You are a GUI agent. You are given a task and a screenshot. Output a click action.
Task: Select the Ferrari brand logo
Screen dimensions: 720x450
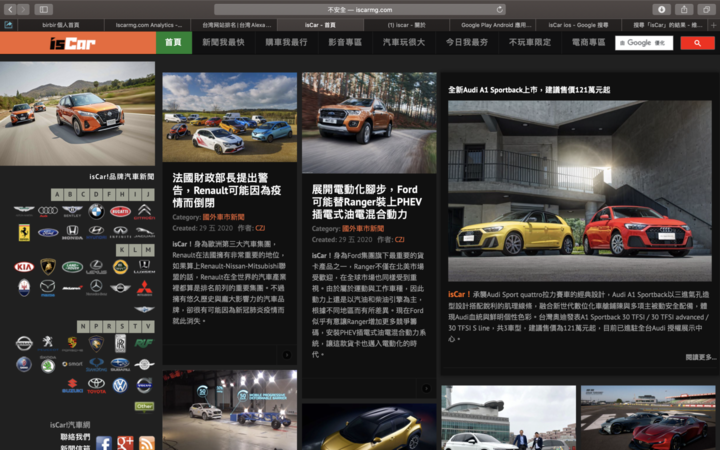[24, 233]
